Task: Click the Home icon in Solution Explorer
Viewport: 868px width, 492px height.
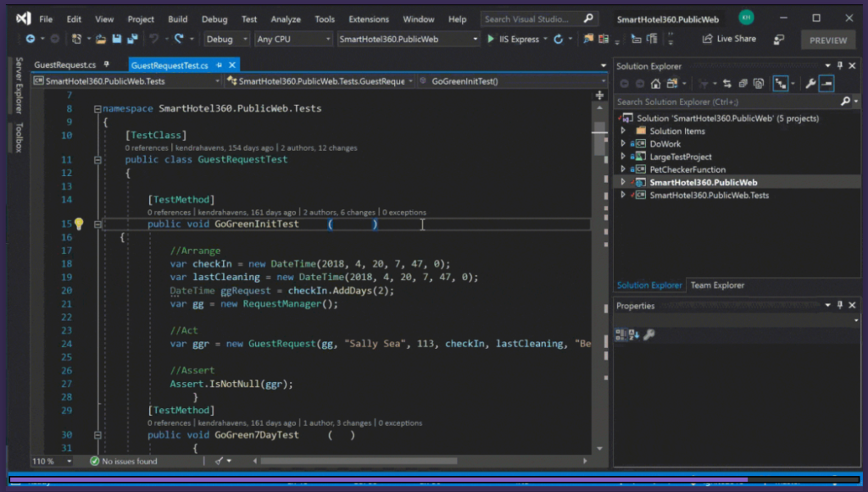Action: pyautogui.click(x=655, y=83)
